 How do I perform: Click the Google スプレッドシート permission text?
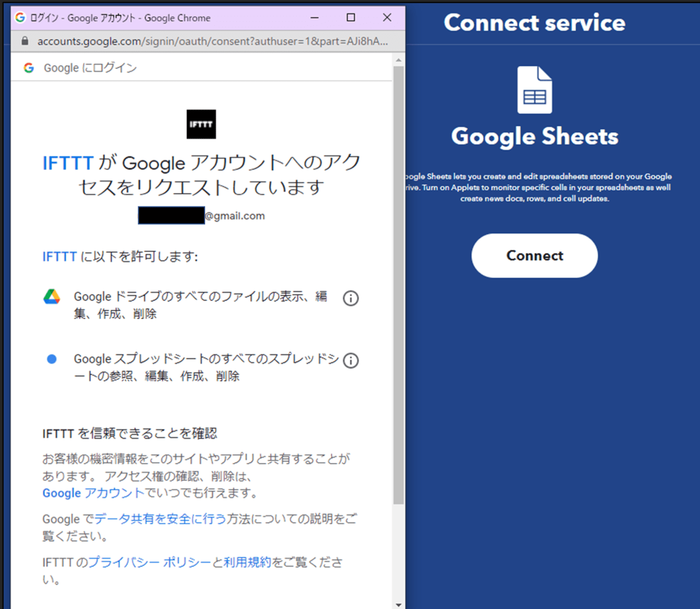206,367
